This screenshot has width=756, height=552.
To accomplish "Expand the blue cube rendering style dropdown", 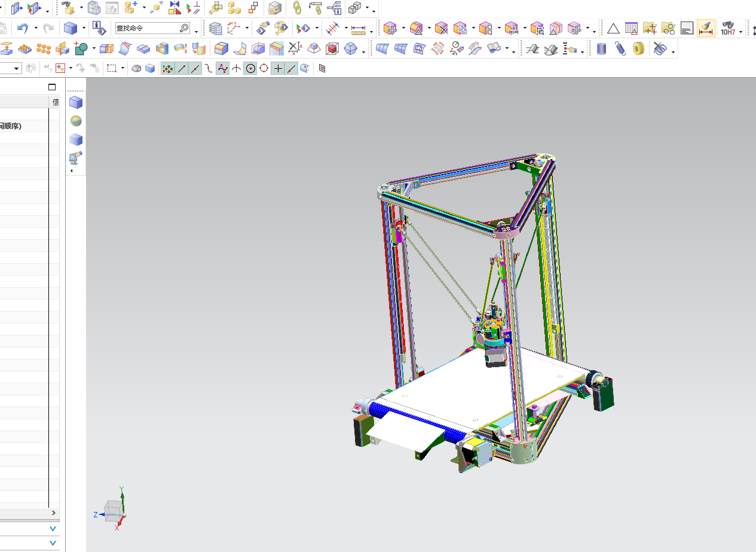I will [x=84, y=28].
